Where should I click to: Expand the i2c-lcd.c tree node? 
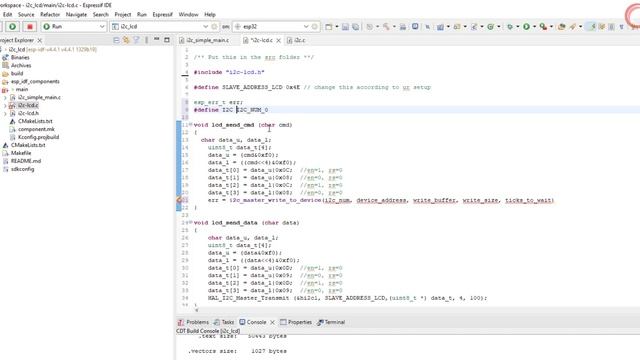[5, 105]
